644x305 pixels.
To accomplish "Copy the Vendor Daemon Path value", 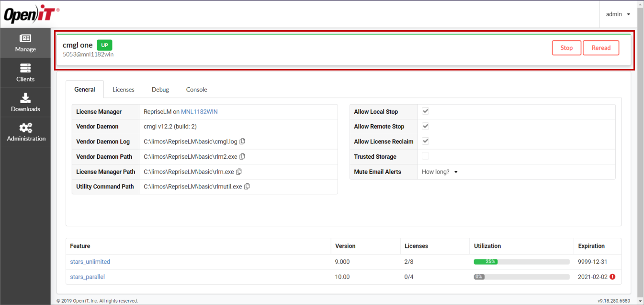I will (x=242, y=156).
